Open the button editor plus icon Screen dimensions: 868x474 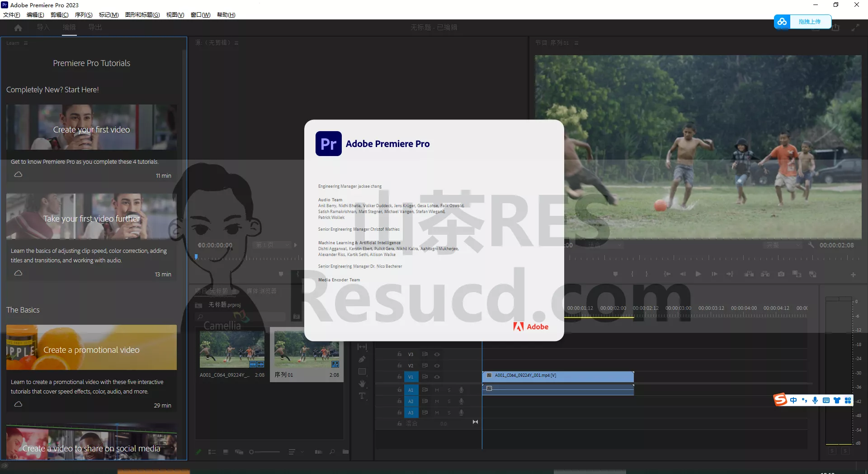tap(853, 275)
